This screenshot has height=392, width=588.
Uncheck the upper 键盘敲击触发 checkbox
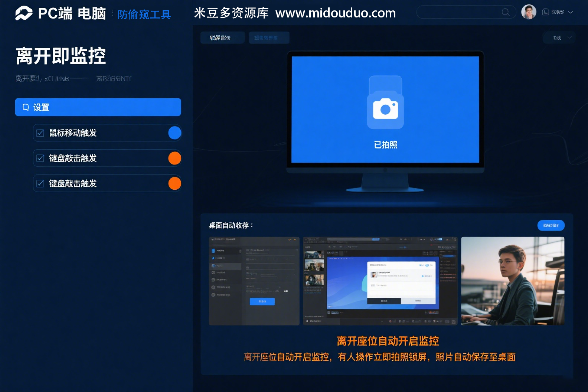(x=40, y=158)
